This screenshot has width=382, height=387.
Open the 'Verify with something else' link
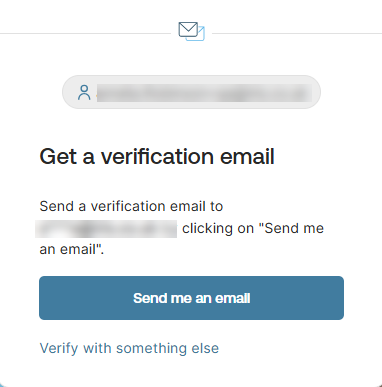pos(129,348)
